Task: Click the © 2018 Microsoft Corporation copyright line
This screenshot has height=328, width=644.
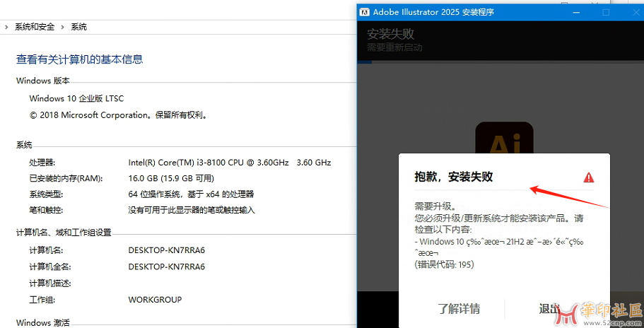Action: tap(119, 115)
